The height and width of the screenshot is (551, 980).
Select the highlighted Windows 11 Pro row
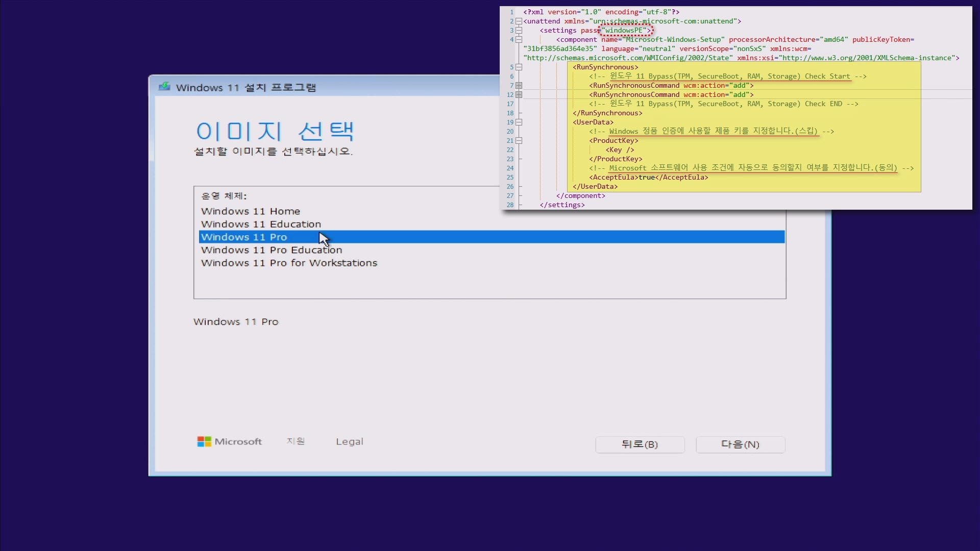492,237
